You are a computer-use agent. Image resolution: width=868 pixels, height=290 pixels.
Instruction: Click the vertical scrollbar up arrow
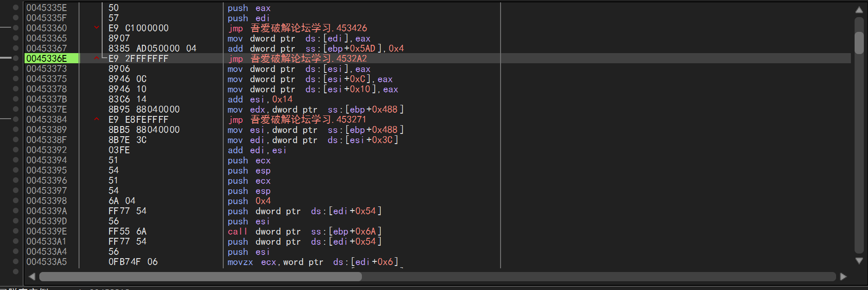(x=859, y=10)
